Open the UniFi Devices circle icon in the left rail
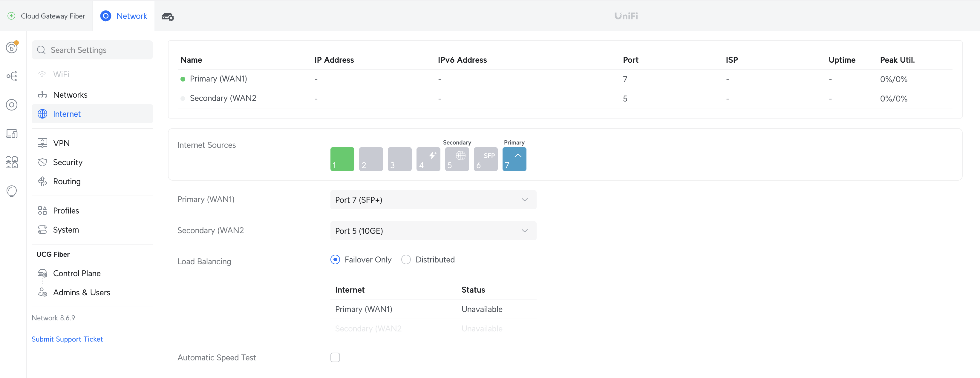Image resolution: width=980 pixels, height=378 pixels. pos(12,105)
